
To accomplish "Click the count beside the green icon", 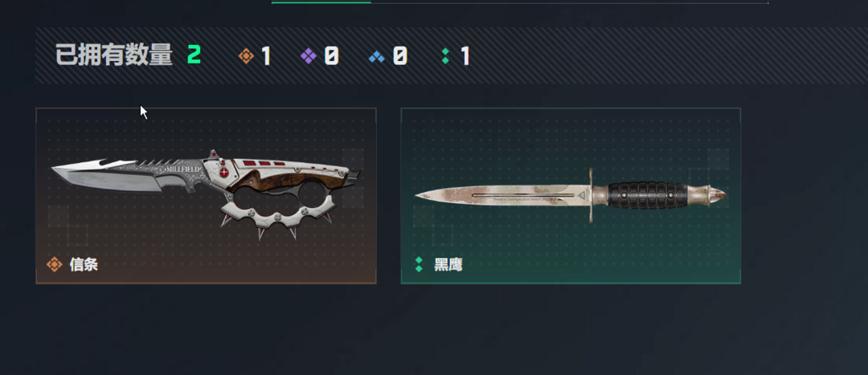I will coord(465,56).
